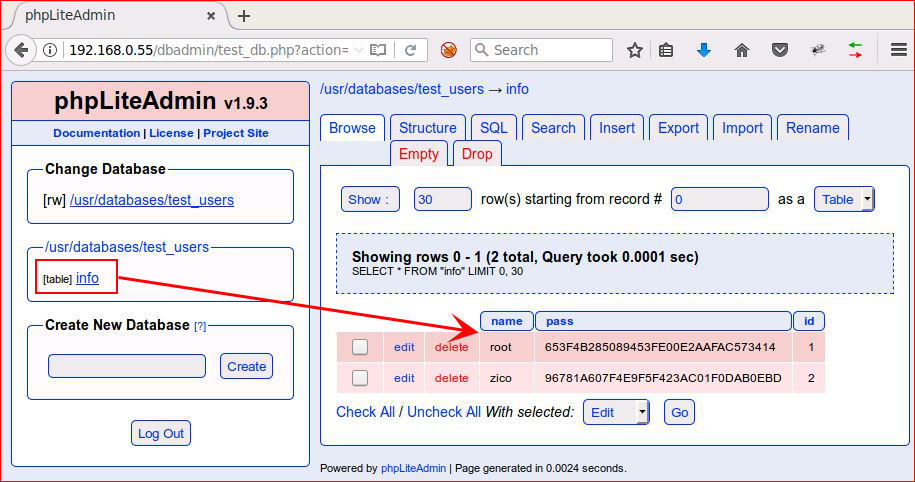This screenshot has height=482, width=915.
Task: Go to home page icon
Action: [742, 50]
